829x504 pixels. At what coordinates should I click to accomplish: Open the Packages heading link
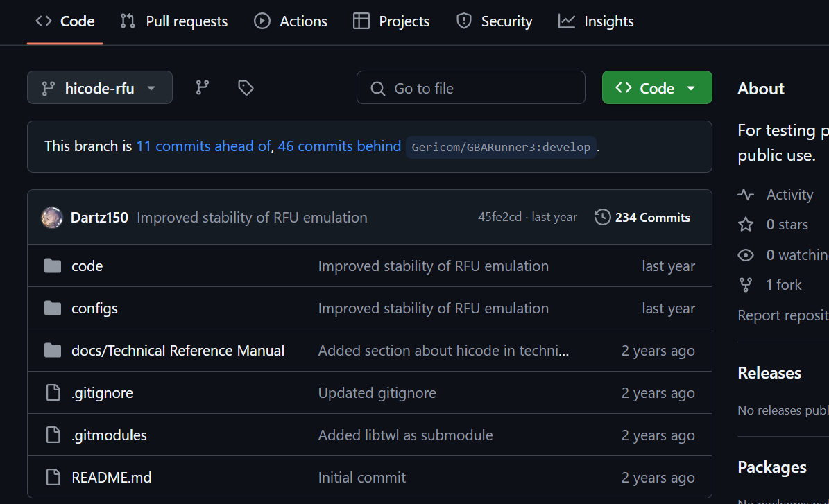click(x=772, y=467)
